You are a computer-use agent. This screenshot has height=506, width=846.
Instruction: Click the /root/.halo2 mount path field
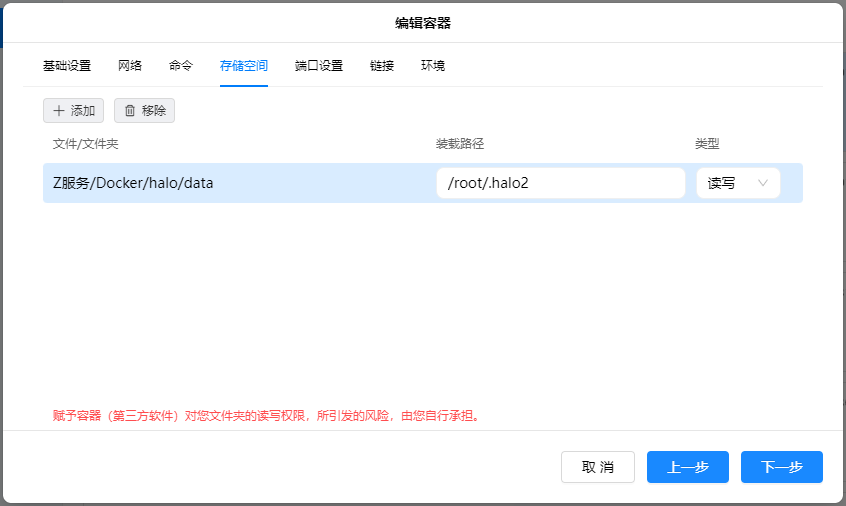click(560, 183)
